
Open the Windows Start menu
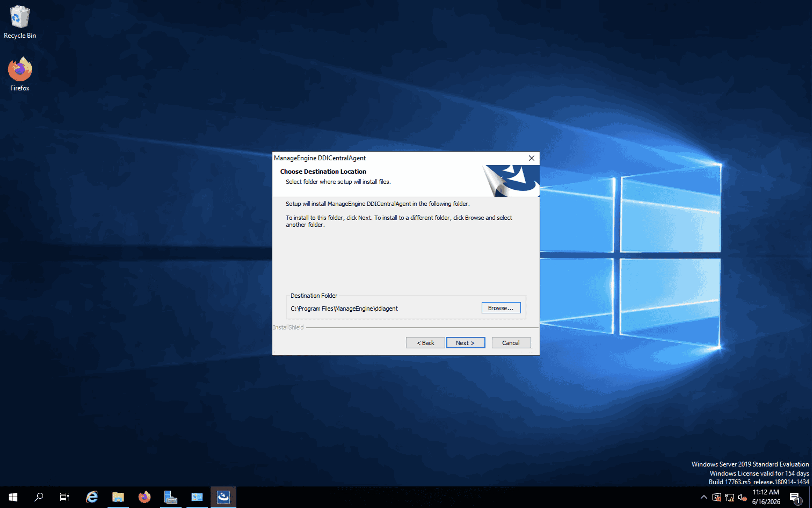[13, 497]
